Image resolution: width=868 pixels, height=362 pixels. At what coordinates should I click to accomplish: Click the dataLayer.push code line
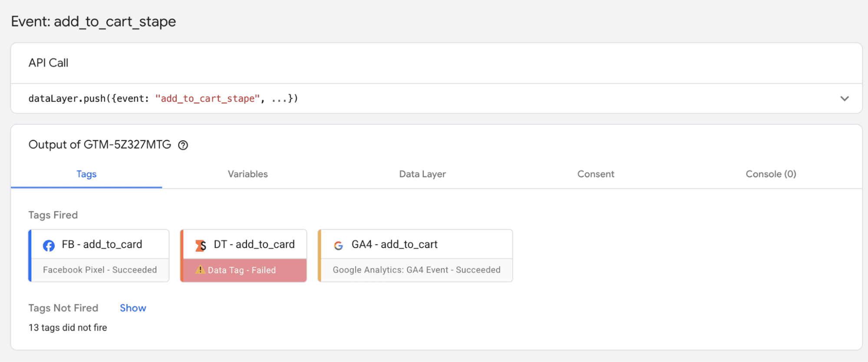click(163, 99)
